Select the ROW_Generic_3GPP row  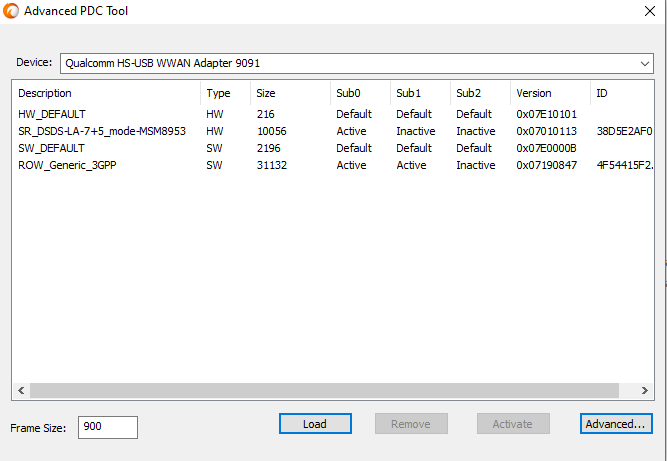point(333,165)
